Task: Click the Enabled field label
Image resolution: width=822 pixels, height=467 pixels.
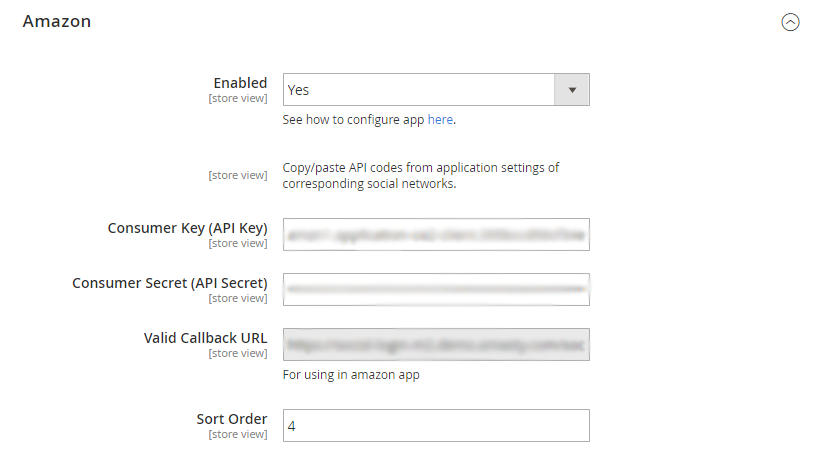Action: 240,83
